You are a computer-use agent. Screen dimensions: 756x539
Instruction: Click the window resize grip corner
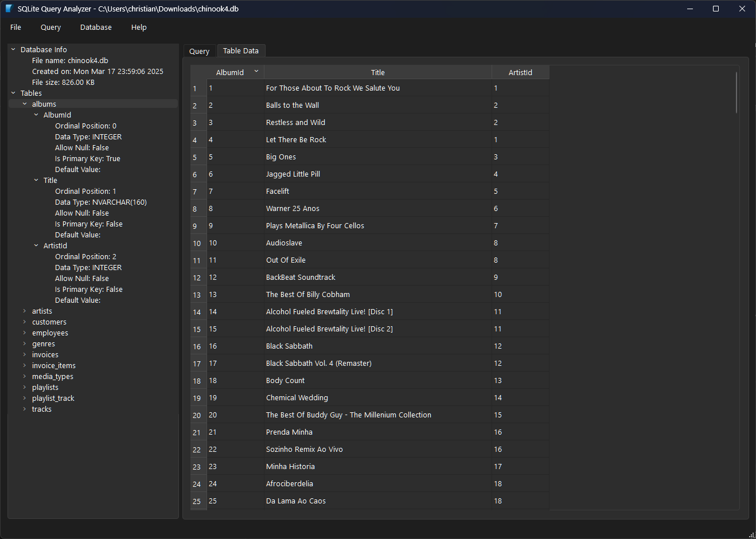(752, 535)
